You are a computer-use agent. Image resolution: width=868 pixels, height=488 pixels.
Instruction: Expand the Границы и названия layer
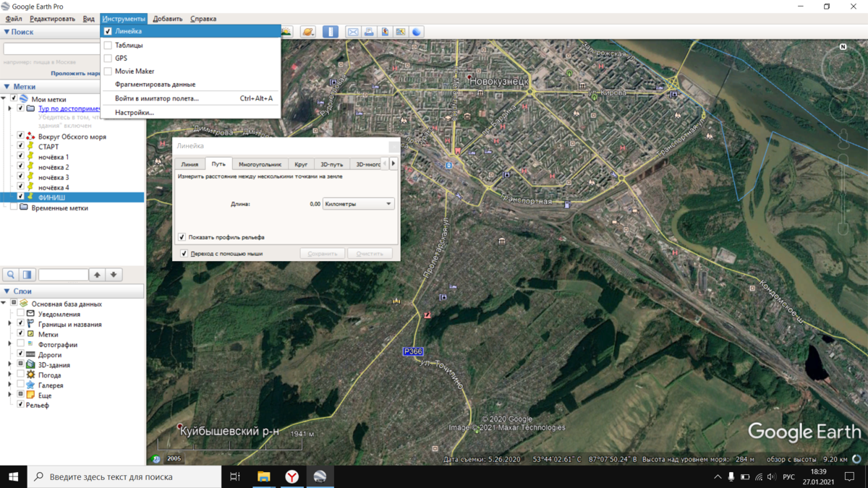(x=10, y=325)
